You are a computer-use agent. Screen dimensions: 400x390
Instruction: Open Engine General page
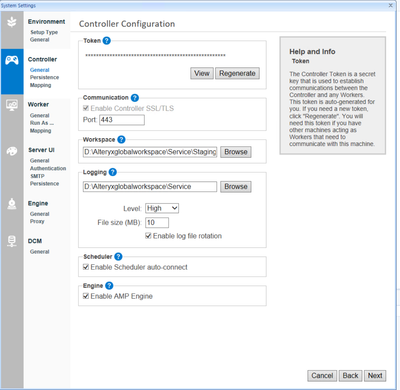pyautogui.click(x=39, y=214)
